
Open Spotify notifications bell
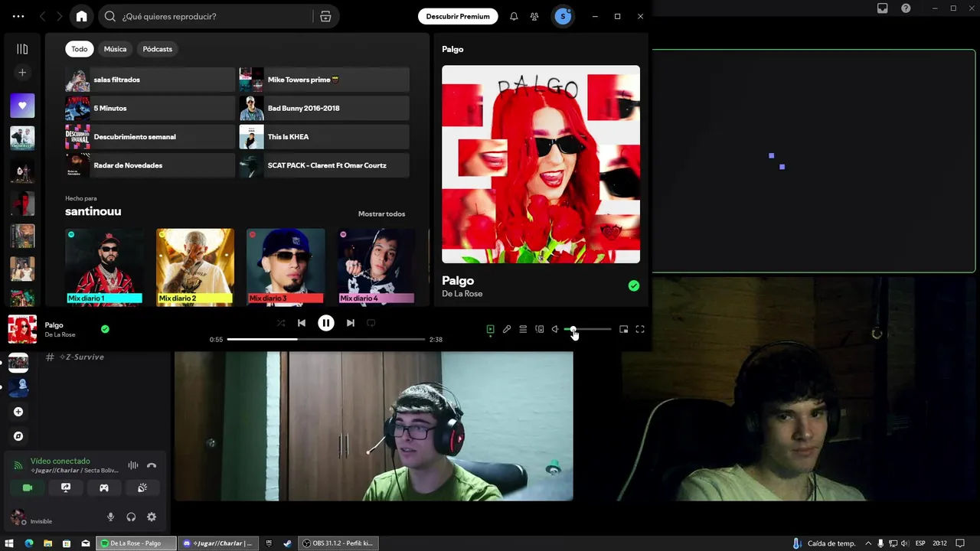[514, 16]
